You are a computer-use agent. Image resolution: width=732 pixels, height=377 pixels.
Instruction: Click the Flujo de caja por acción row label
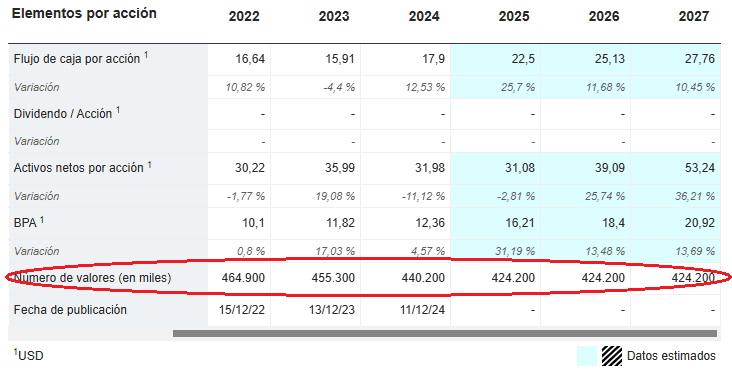pyautogui.click(x=81, y=59)
